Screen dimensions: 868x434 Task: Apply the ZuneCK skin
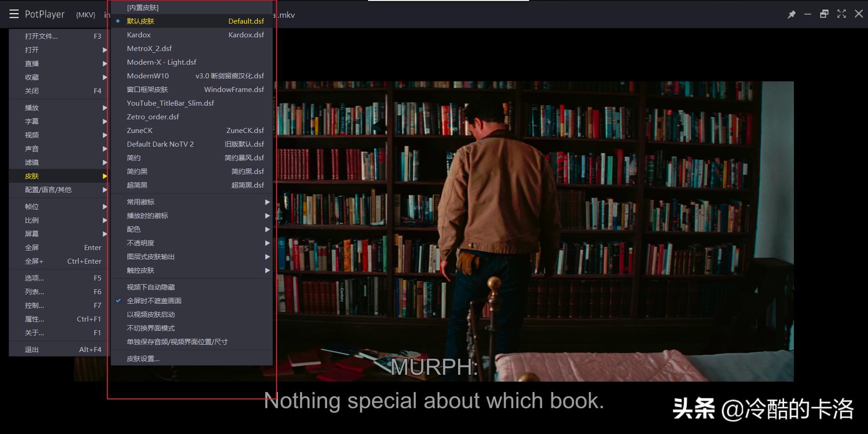pyautogui.click(x=192, y=130)
